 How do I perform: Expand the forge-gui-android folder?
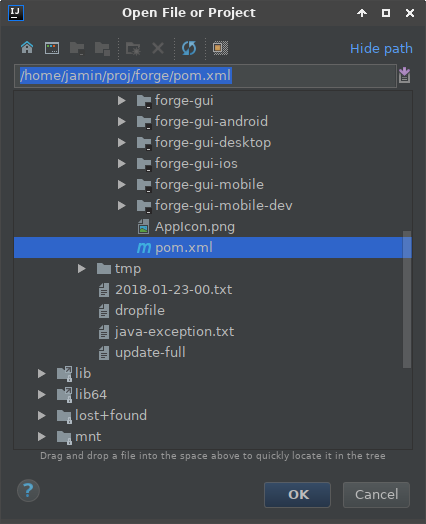point(122,121)
